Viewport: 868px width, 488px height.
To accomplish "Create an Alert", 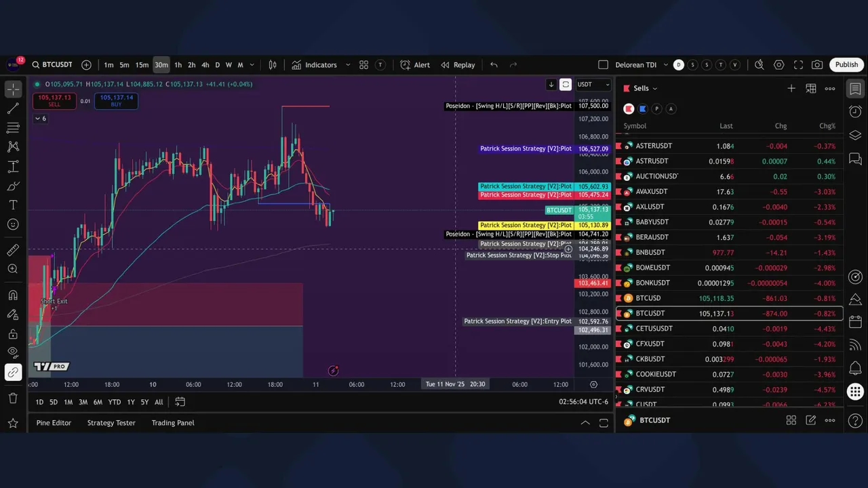I will 415,65.
